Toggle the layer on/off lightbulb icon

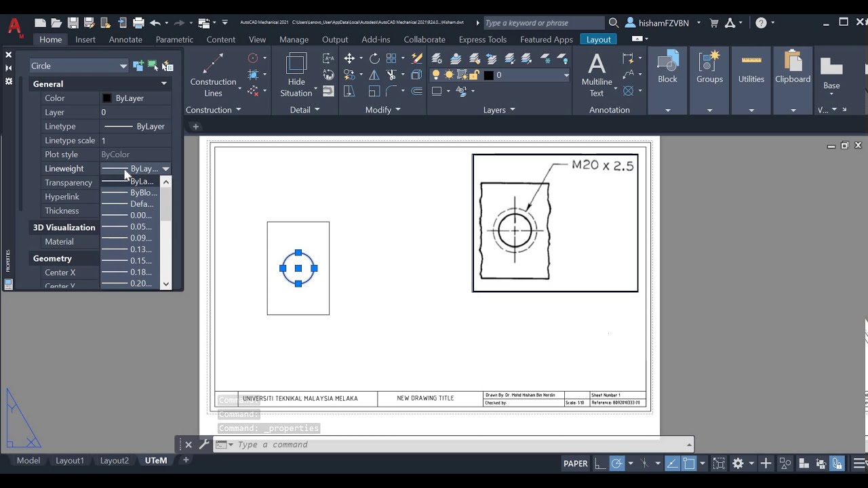[x=436, y=75]
